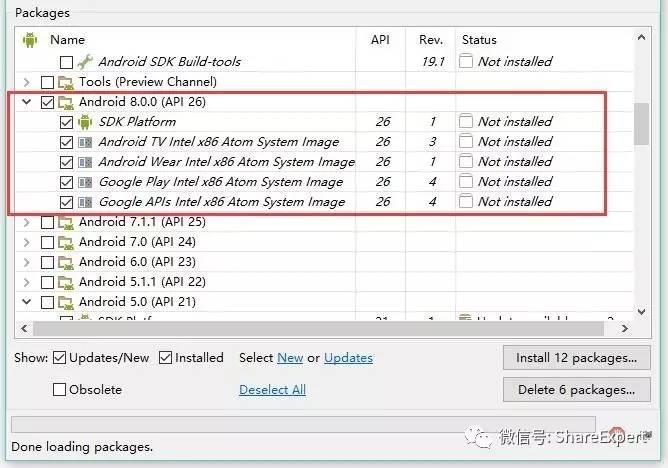This screenshot has width=668, height=468.
Task: Click the folder icon beside Android 5.1.1 (API 22)
Action: (66, 282)
